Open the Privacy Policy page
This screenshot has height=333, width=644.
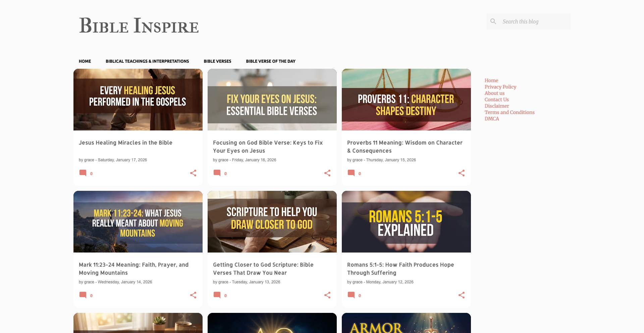click(500, 87)
